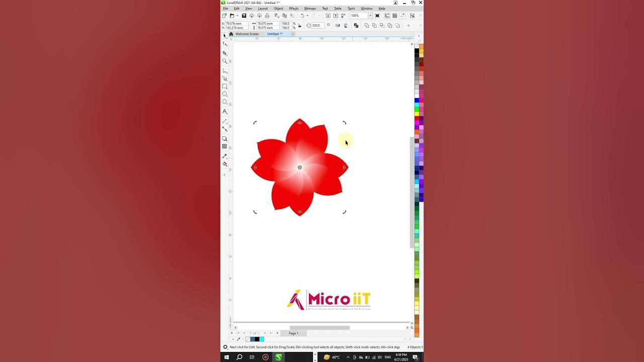Expand the color palette flyout arrow at bottom
644x362 pixels.
click(x=410, y=339)
